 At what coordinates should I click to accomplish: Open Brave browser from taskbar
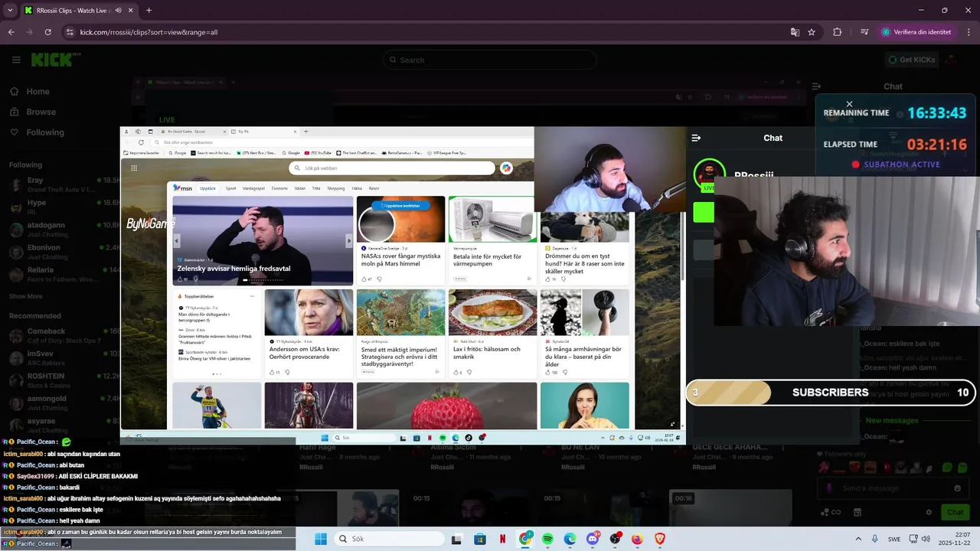(x=660, y=539)
